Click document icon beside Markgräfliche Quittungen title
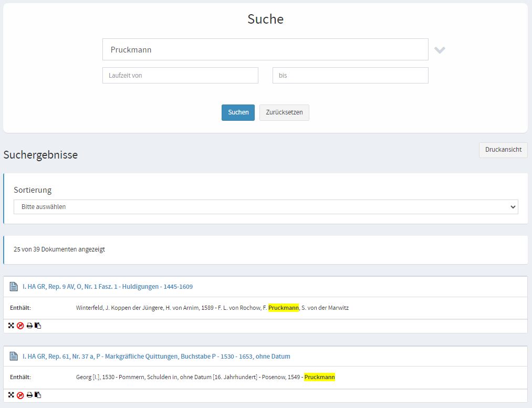 coord(14,356)
